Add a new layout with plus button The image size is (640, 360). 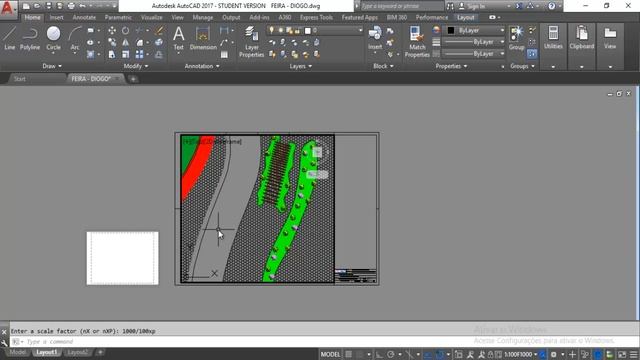(x=100, y=352)
